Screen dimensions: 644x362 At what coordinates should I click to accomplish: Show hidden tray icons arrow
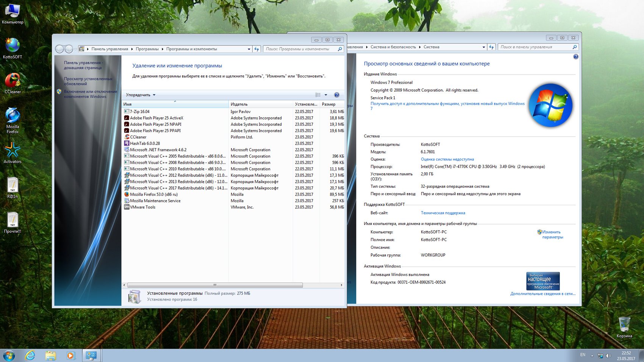[592, 356]
